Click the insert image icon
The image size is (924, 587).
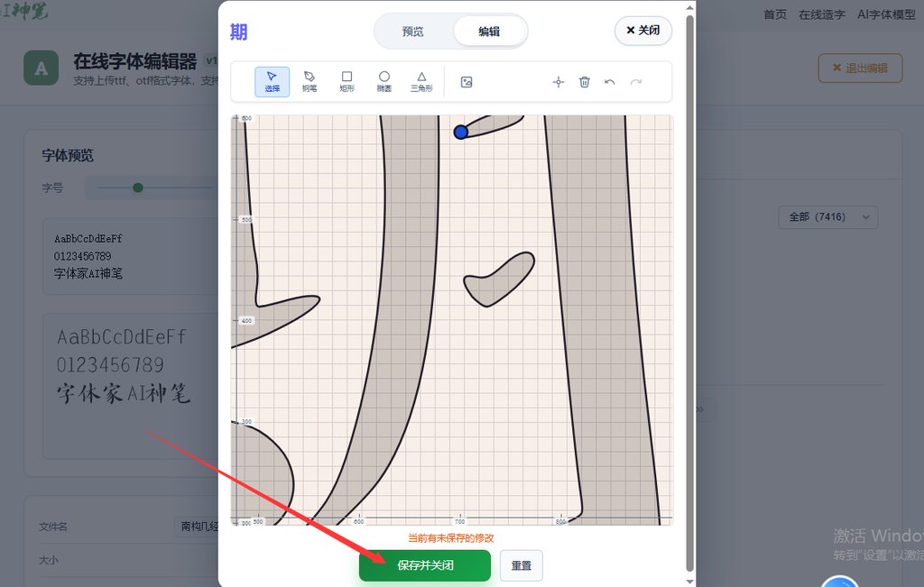467,82
